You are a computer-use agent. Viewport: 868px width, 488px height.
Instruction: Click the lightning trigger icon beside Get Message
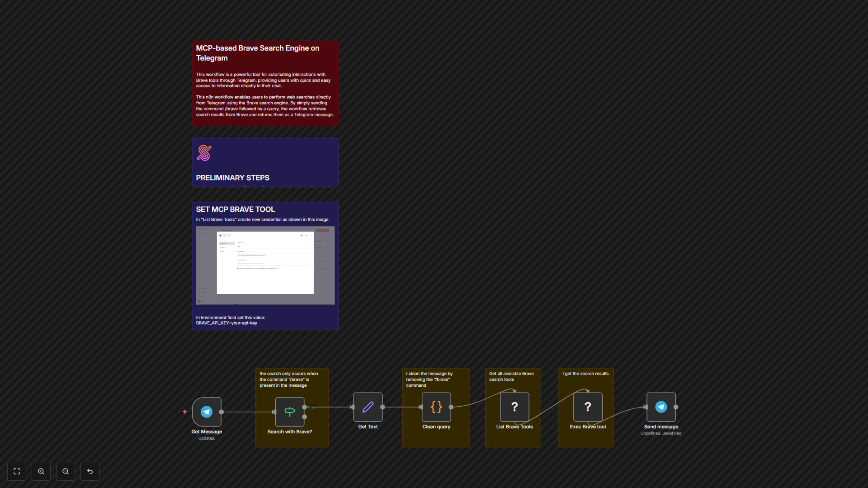[185, 411]
